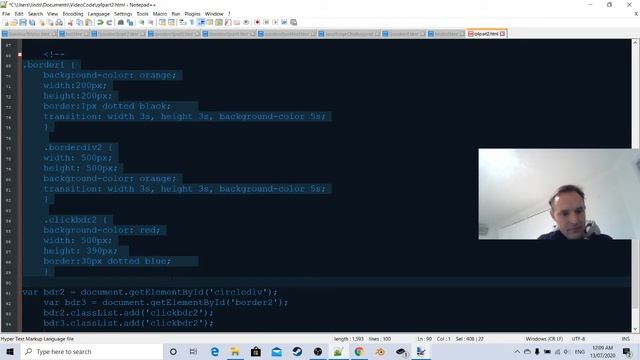
Task: Toggle Show All Characters pilcrow icon
Action: pyautogui.click(x=192, y=22)
